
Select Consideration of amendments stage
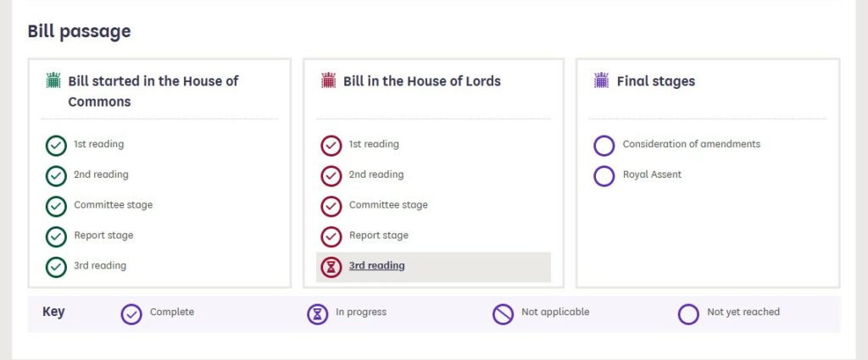692,144
